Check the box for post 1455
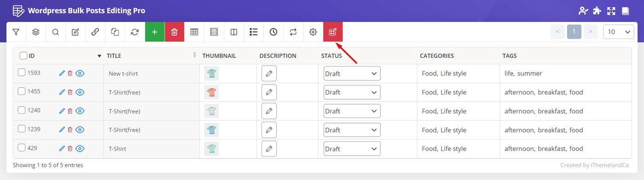This screenshot has width=644, height=180. 22,91
